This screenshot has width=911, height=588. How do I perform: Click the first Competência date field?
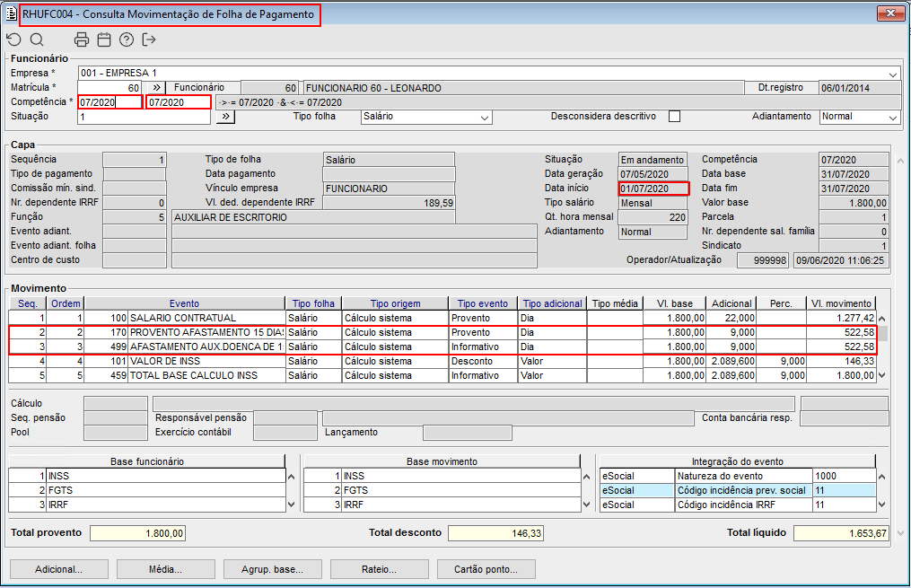(110, 102)
